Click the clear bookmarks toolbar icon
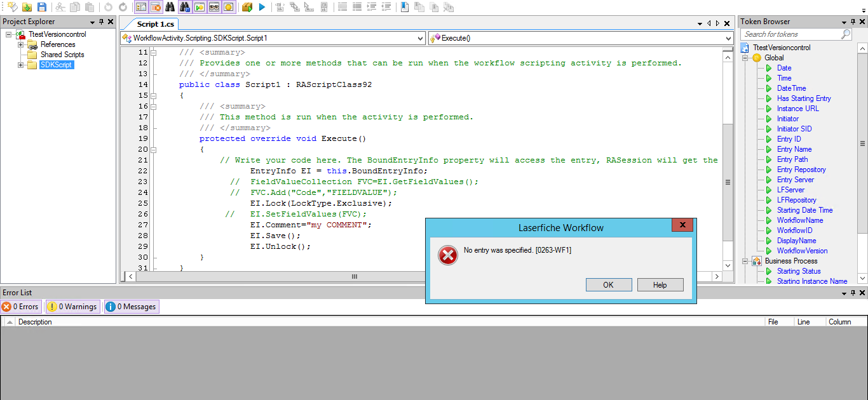 click(449, 7)
